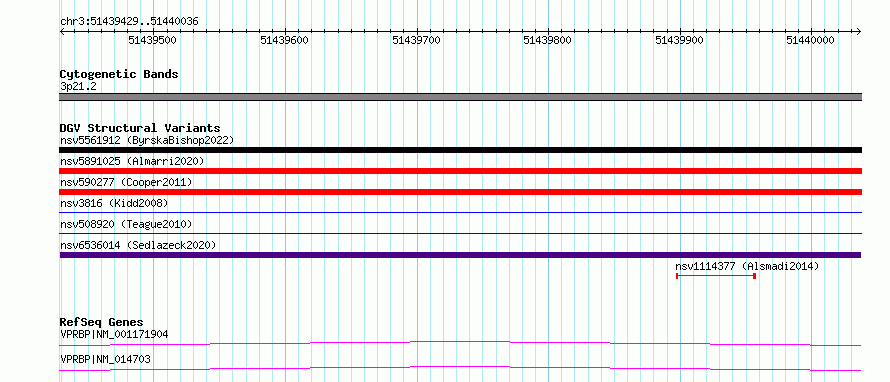Screen dimensions: 890x382
Task: Click ruler position 51440000
Action: [811, 40]
